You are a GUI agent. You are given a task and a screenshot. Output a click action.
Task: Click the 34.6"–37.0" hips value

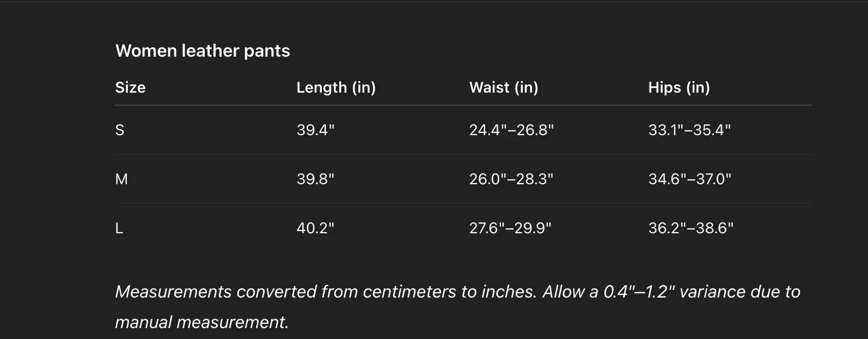689,179
